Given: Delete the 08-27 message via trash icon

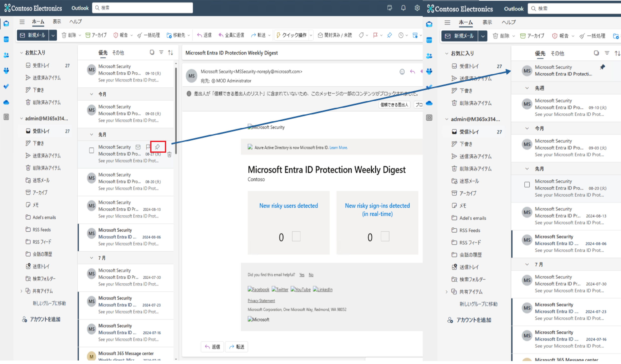Looking at the screenshot, I should (x=169, y=154).
